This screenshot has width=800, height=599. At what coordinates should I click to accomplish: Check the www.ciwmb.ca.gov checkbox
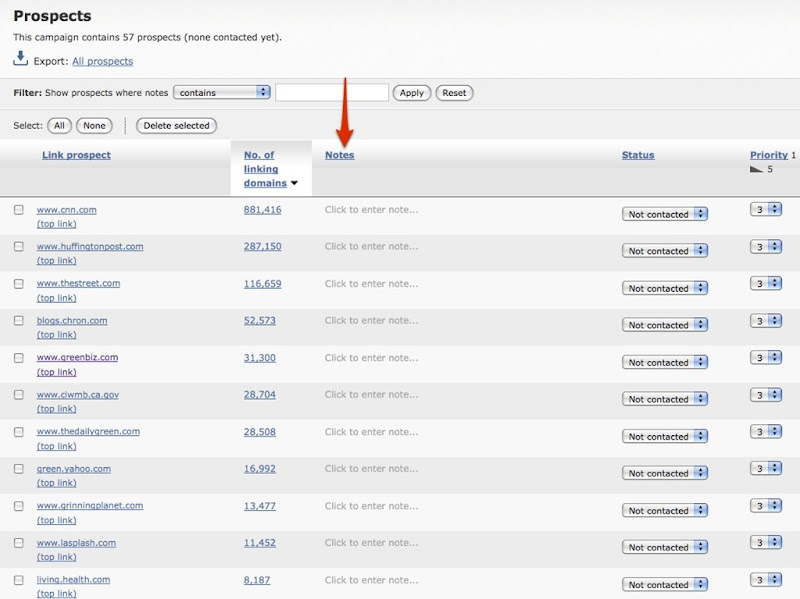(x=19, y=394)
